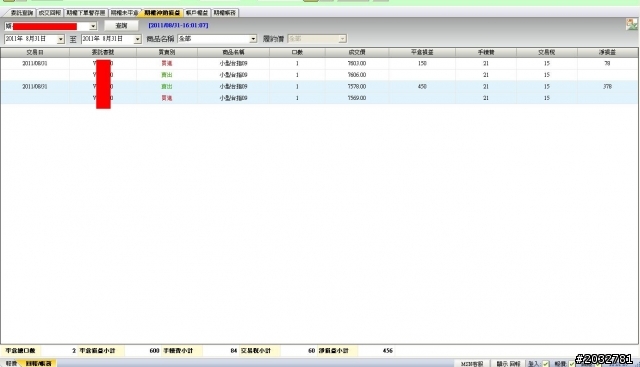Open the start date picker dropdown

click(x=61, y=39)
